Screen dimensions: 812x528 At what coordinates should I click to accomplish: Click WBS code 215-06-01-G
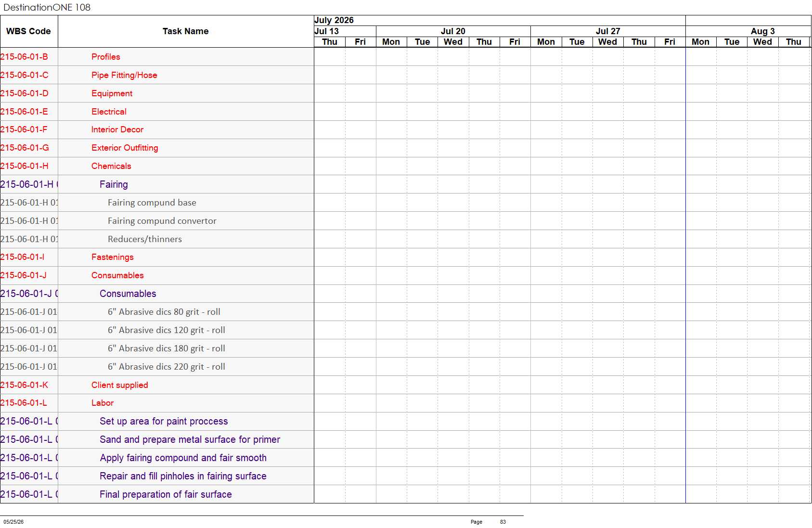coord(25,148)
